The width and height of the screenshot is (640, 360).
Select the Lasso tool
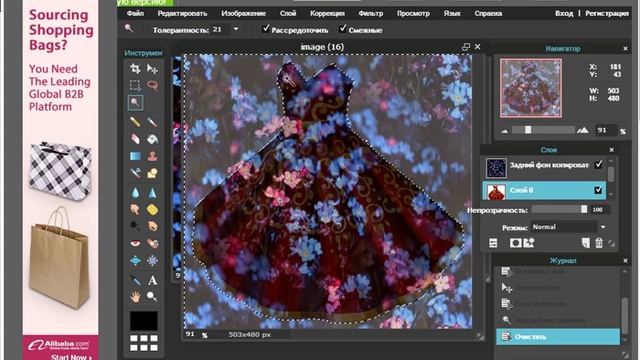pyautogui.click(x=152, y=85)
